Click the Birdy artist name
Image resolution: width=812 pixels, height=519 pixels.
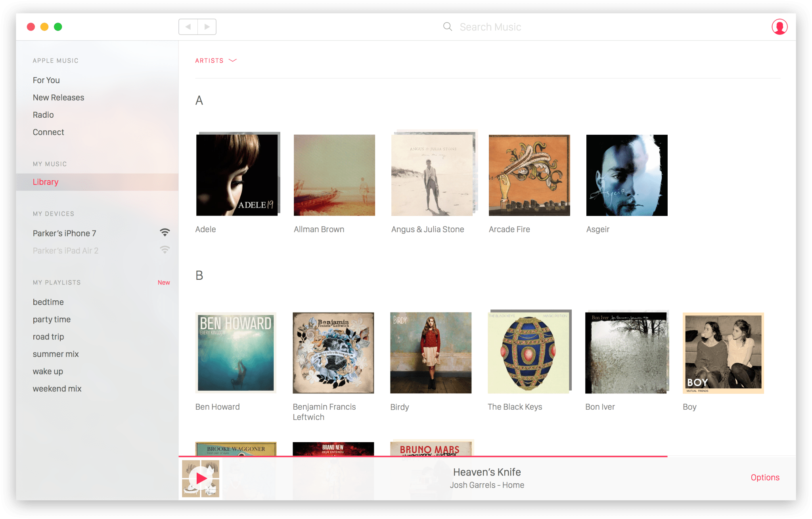pos(399,407)
